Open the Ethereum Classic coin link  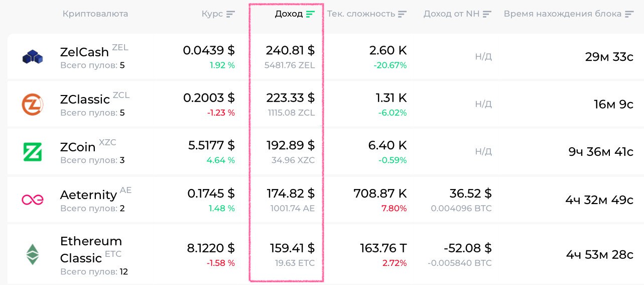pos(91,249)
